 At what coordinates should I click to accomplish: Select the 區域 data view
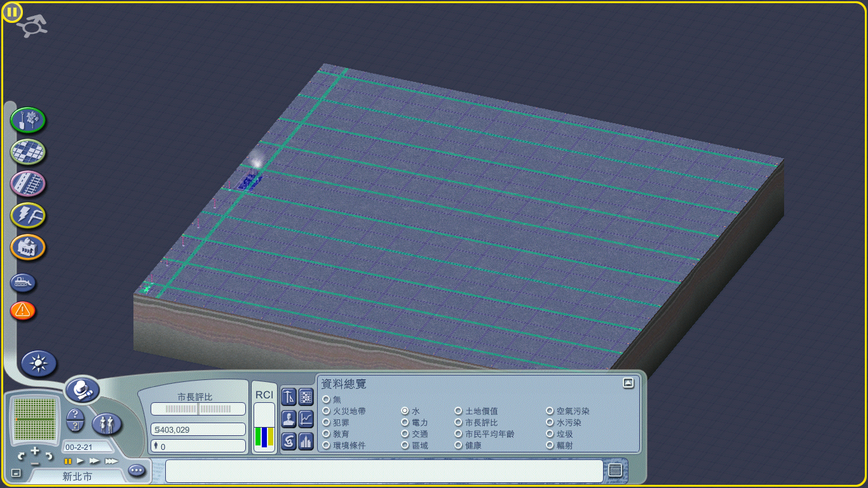point(405,445)
